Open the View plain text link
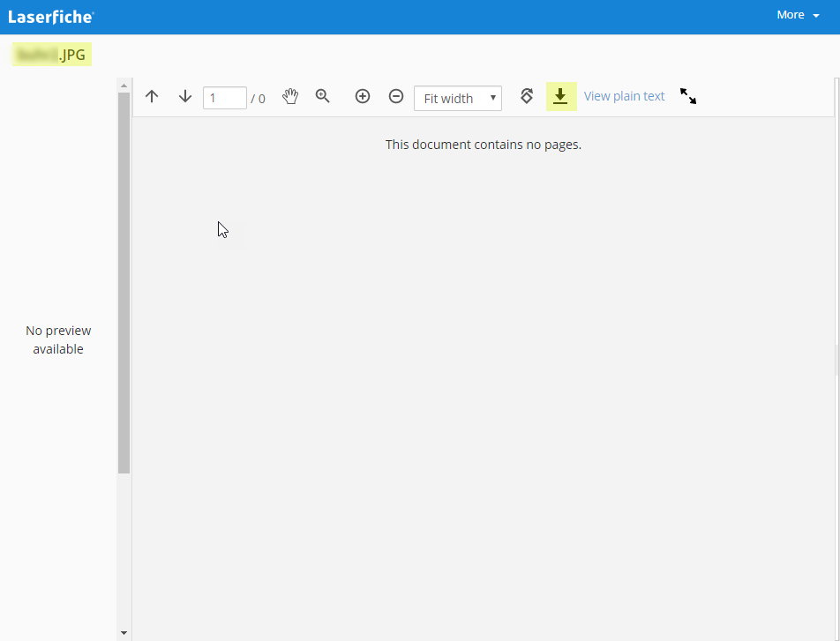Viewport: 840px width, 641px height. (624, 96)
